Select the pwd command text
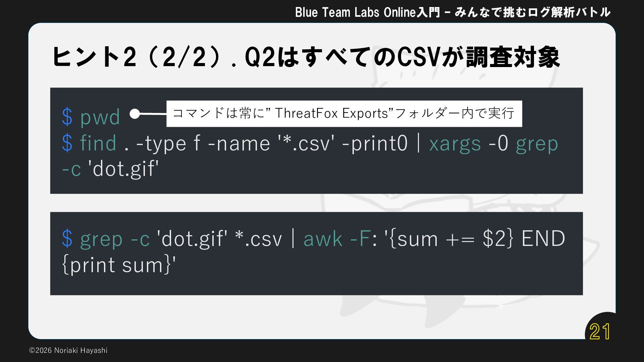Viewport: 644px width, 362px height. (100, 117)
